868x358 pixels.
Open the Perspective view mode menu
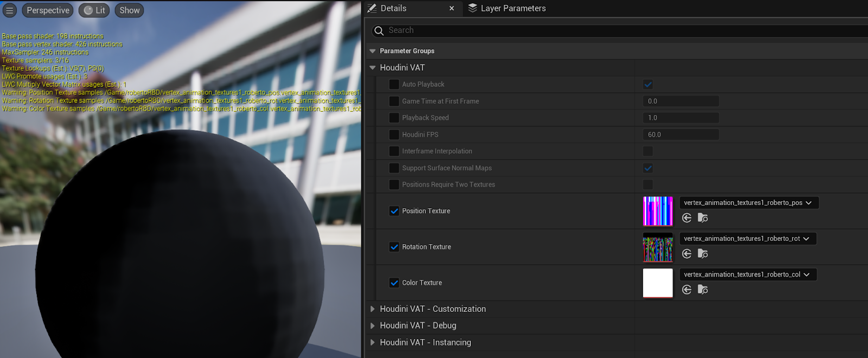[48, 10]
